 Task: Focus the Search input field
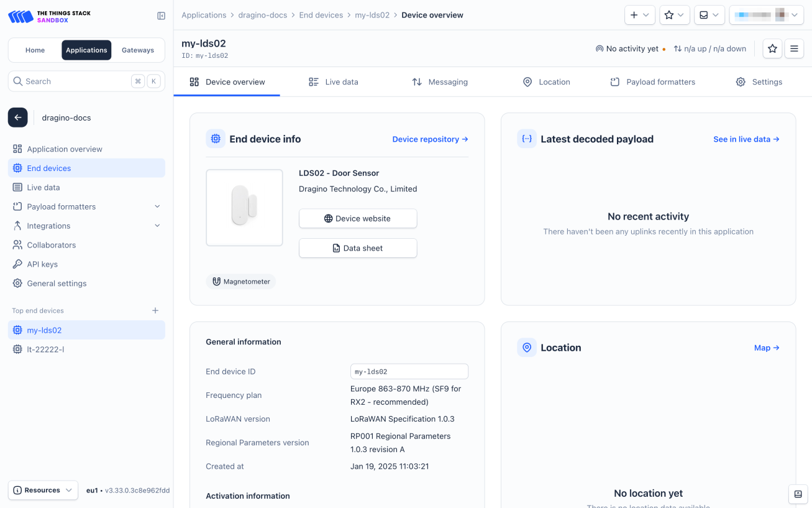(x=86, y=81)
